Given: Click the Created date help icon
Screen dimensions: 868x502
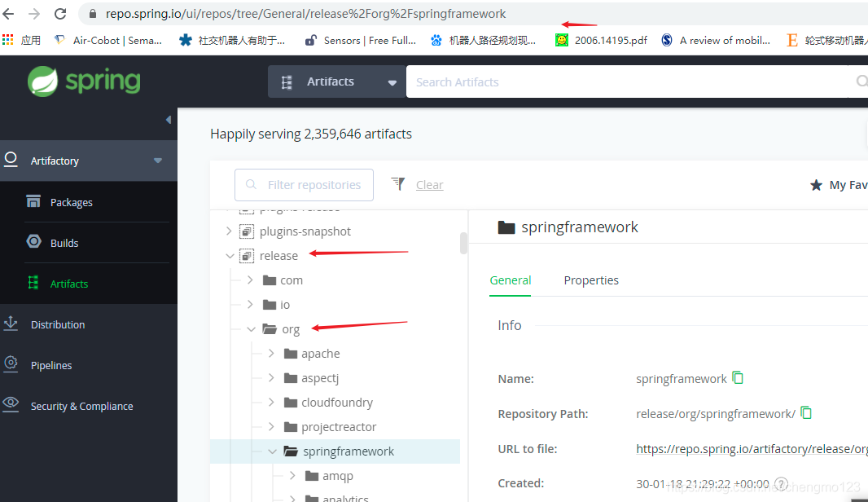Looking at the screenshot, I should (x=781, y=484).
